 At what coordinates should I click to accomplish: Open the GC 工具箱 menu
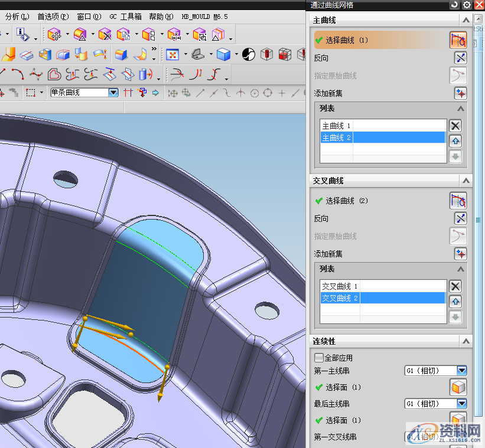pyautogui.click(x=125, y=17)
